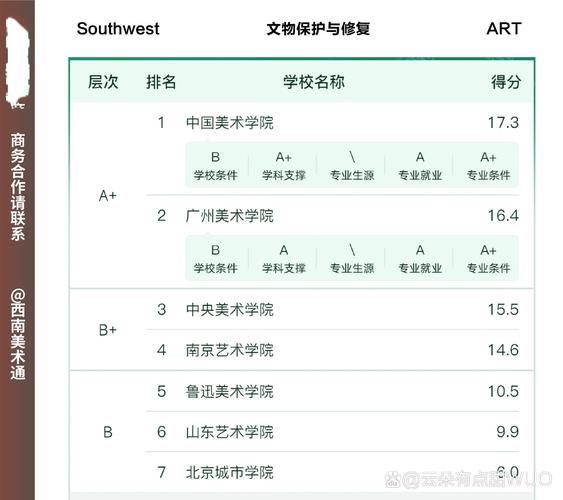Click the 层次 column header
This screenshot has height=500, width=563.
pos(103,82)
